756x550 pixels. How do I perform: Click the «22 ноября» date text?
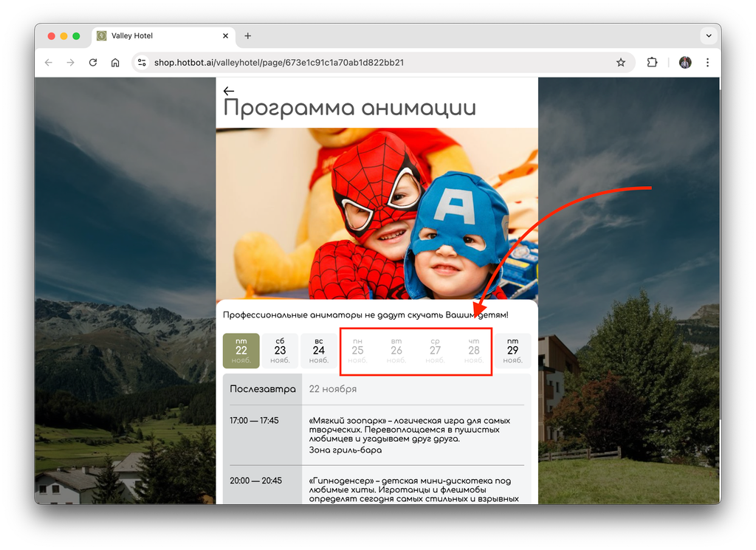[333, 389]
